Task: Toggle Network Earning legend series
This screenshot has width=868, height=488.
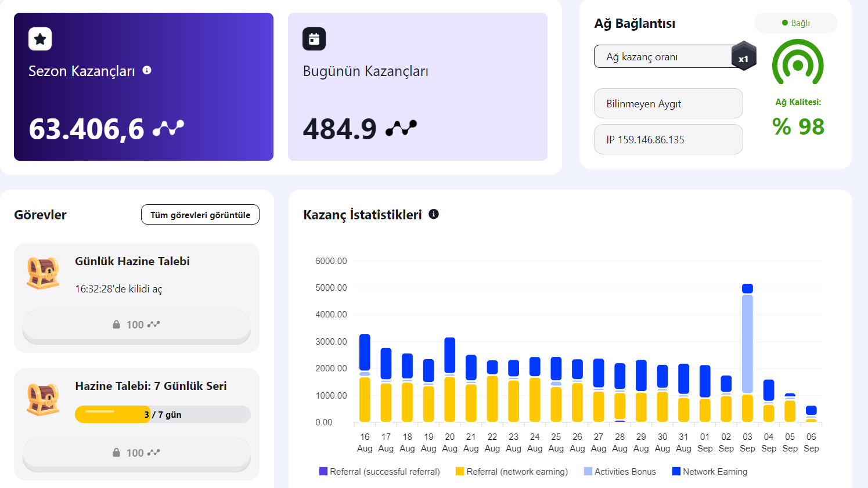Action: tap(709, 472)
